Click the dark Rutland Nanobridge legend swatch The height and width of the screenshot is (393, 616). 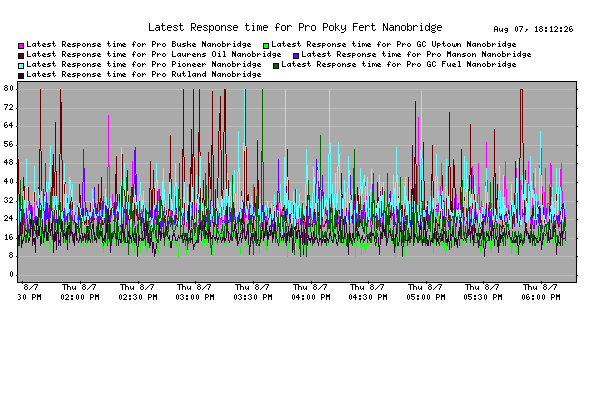[x=21, y=75]
